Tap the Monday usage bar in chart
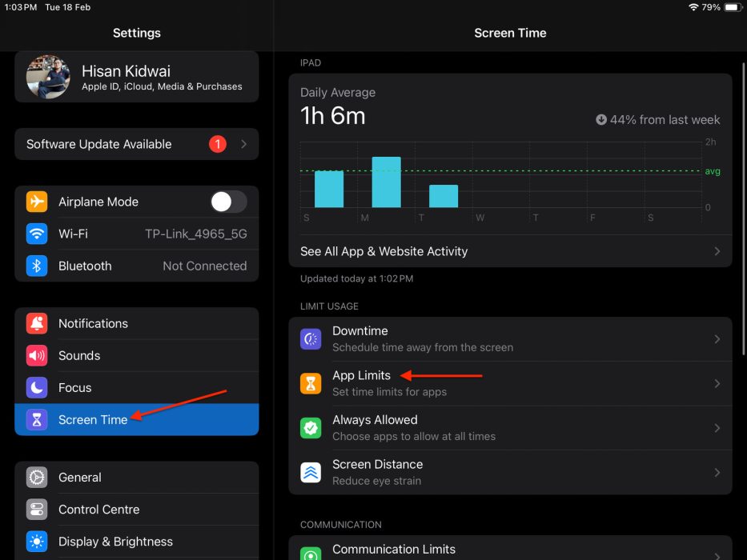 coord(387,182)
